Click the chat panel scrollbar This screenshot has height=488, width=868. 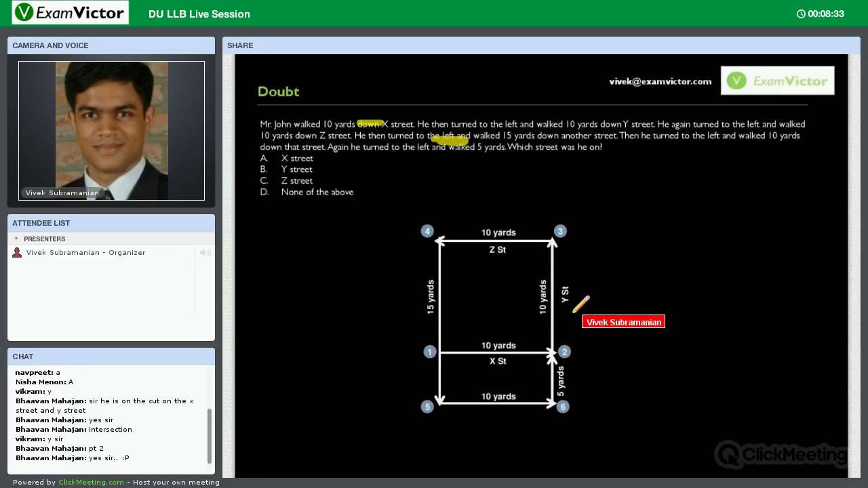tap(209, 436)
